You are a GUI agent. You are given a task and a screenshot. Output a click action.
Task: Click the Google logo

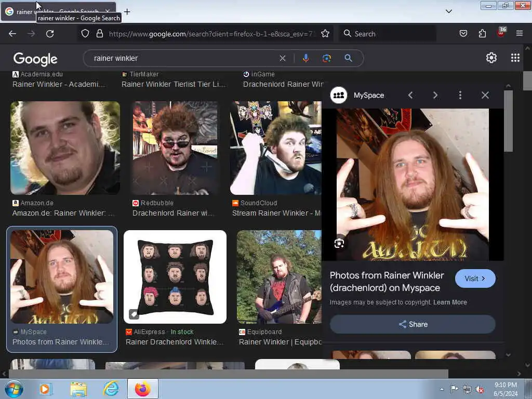[35, 59]
